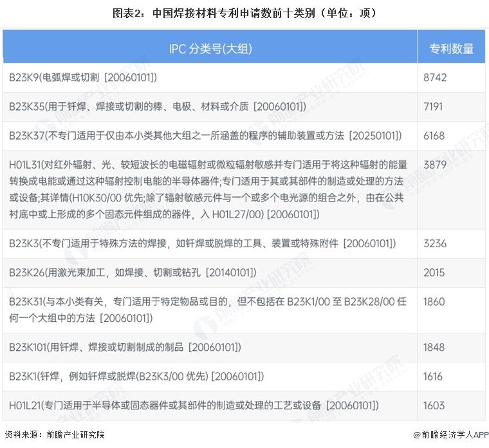Click the @前瞻经济学人APP credit text
Screen dimensions: 489x448
point(451,434)
